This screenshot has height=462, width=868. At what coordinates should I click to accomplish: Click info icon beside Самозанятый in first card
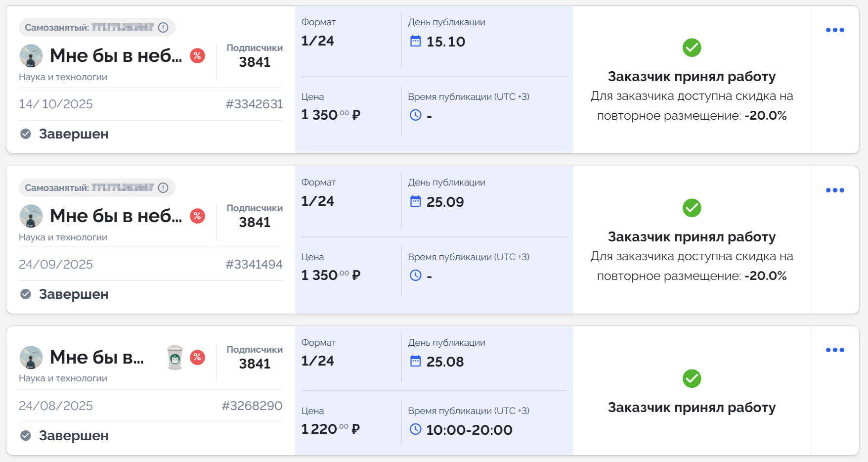tap(163, 28)
